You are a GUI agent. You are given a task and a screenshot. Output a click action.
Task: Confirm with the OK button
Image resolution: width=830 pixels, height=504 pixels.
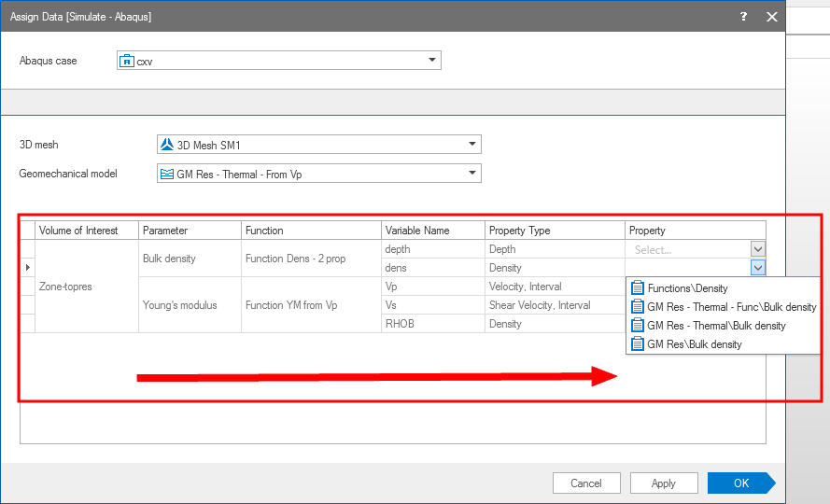tap(740, 483)
